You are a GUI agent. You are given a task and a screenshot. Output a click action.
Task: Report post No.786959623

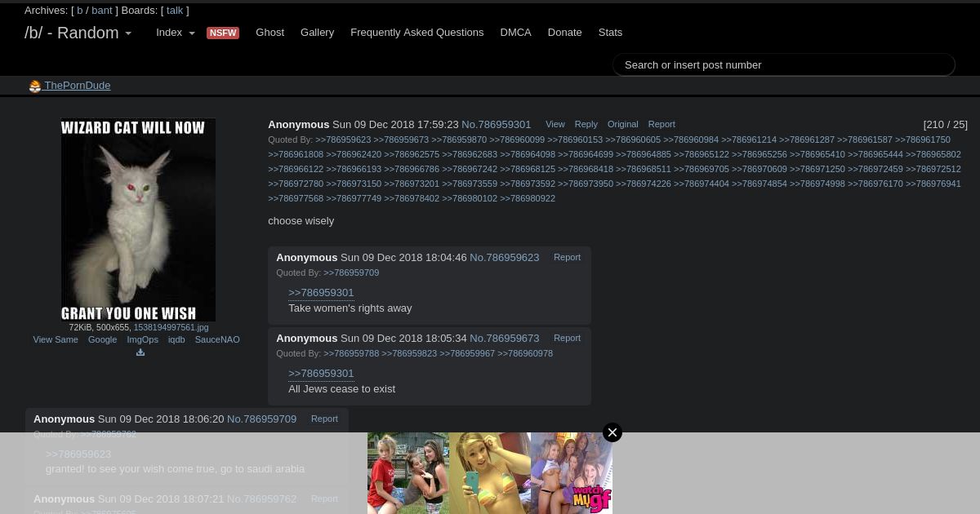[567, 257]
